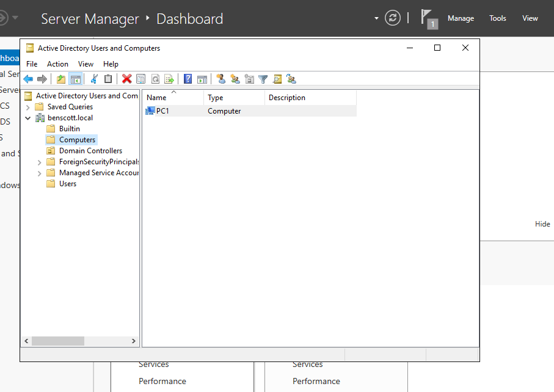Sort by the Description column header

310,98
